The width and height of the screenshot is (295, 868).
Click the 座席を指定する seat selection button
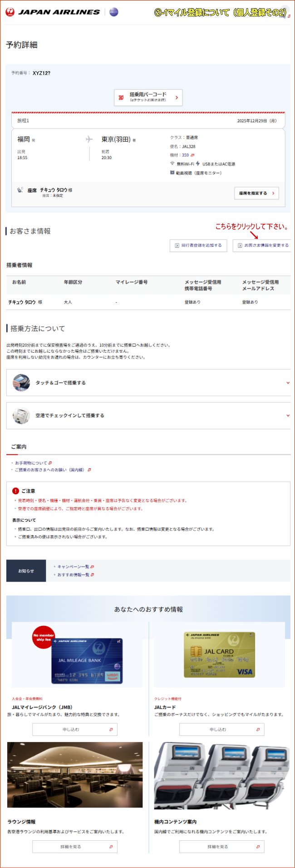pyautogui.click(x=256, y=193)
